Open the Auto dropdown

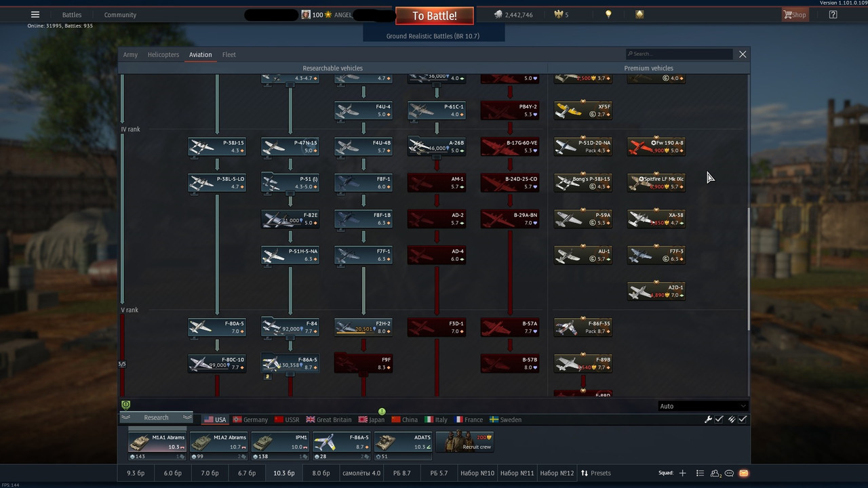click(x=703, y=406)
